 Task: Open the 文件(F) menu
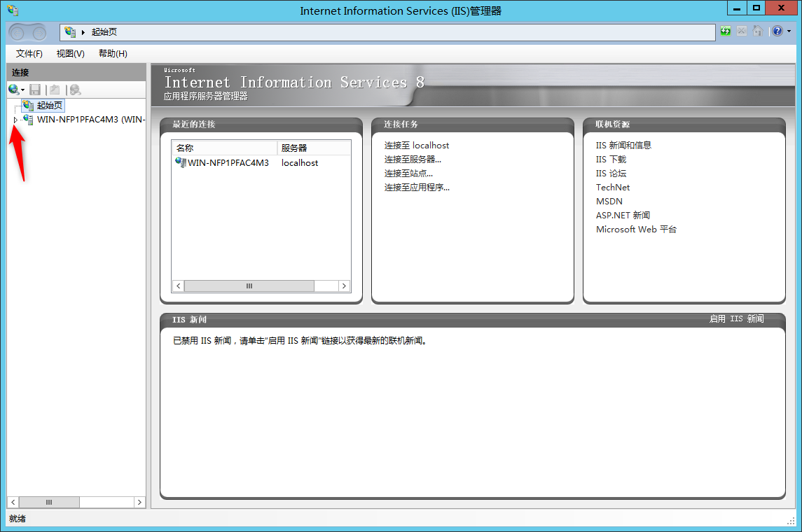[x=29, y=54]
